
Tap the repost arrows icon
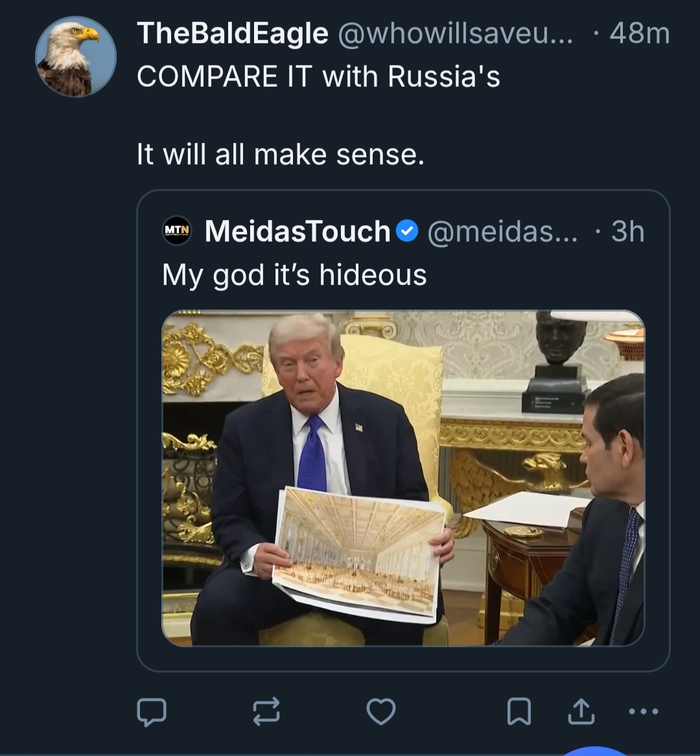(266, 711)
